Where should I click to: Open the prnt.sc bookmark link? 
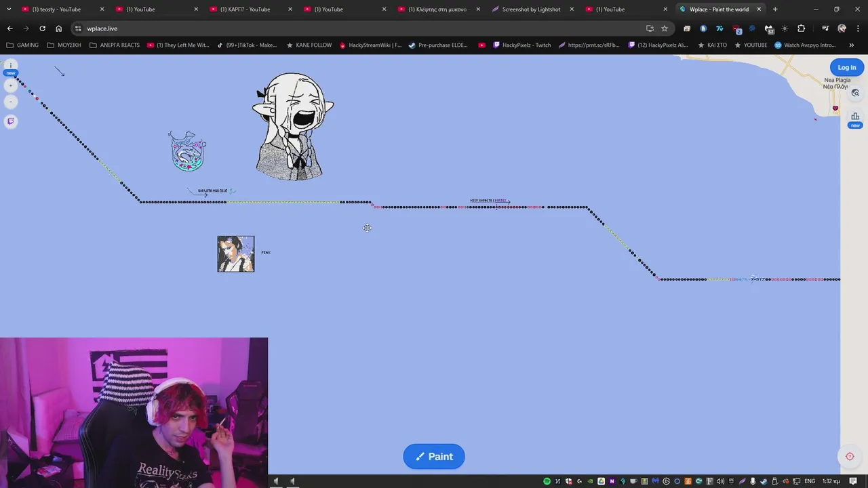[x=589, y=45]
